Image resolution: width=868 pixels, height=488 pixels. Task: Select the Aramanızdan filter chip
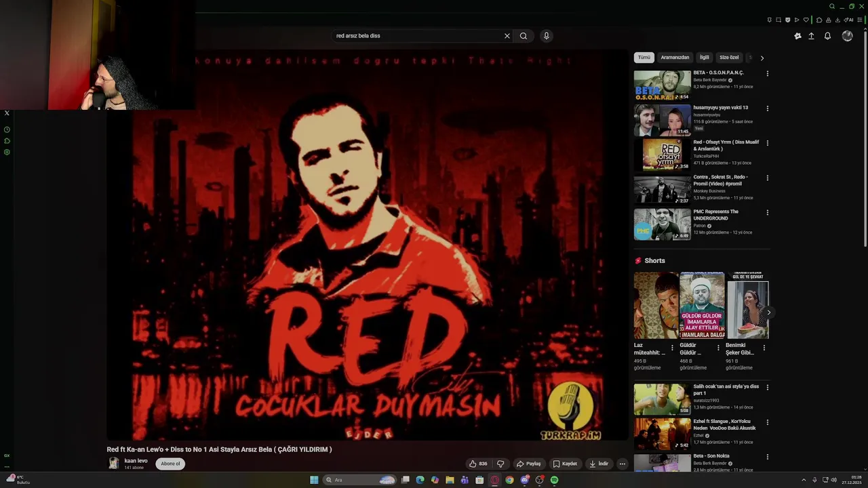tap(675, 58)
